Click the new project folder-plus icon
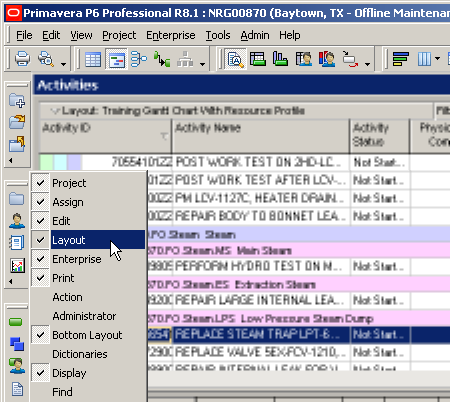This screenshot has width=450, height=402. [x=17, y=100]
